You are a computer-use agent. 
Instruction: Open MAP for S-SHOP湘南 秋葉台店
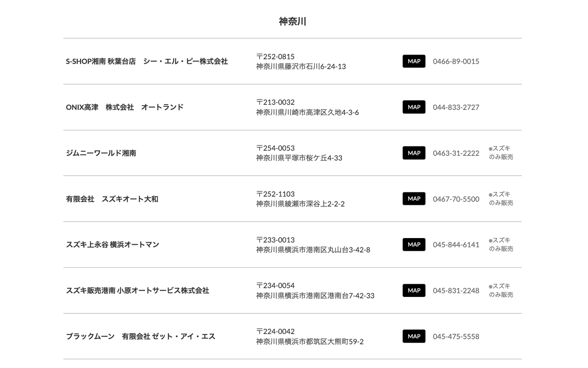point(414,61)
